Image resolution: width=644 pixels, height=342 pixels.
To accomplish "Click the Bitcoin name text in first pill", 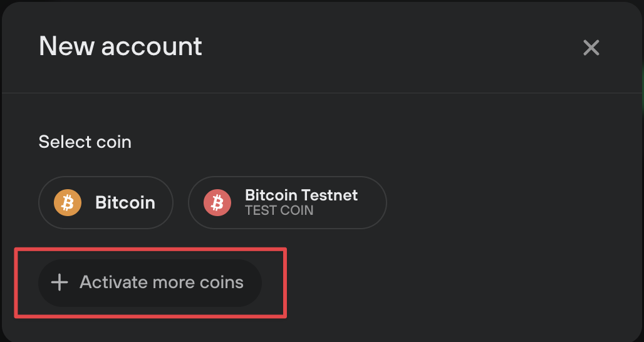I will point(125,203).
